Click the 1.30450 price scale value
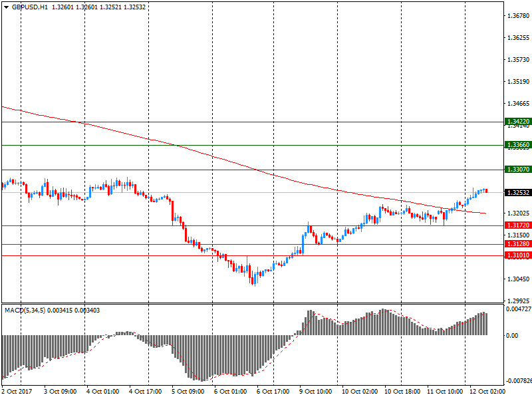 tap(518, 279)
